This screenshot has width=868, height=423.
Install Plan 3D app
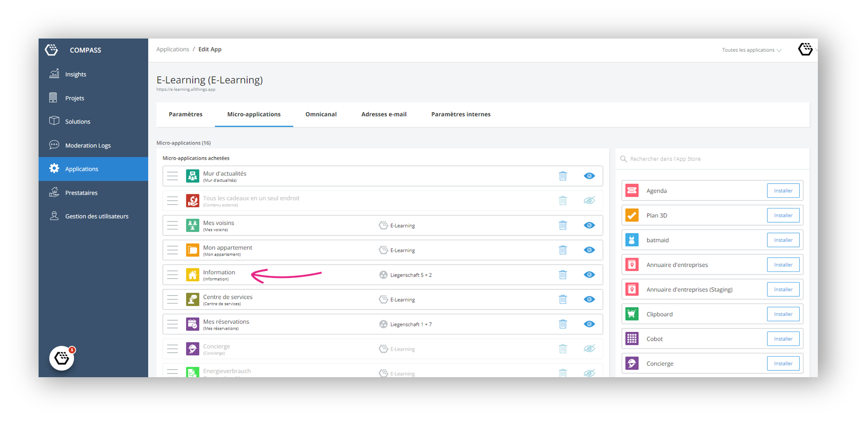click(783, 215)
